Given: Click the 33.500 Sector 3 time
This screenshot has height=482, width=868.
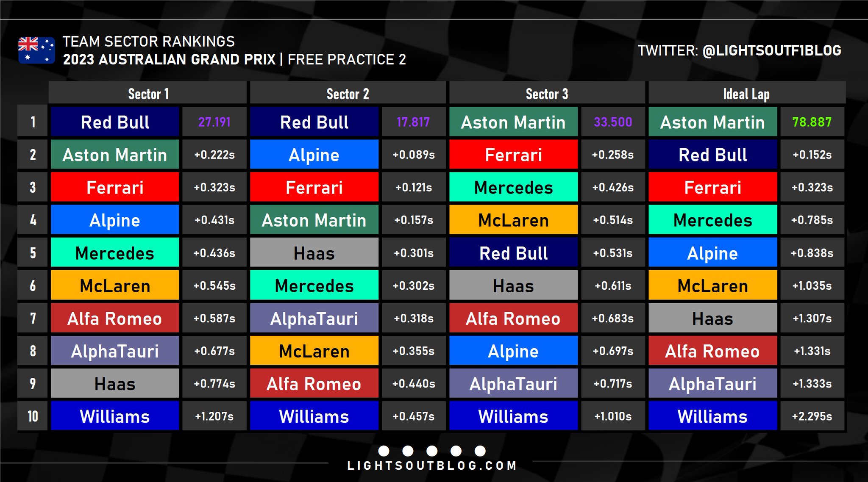Looking at the screenshot, I should tap(613, 122).
